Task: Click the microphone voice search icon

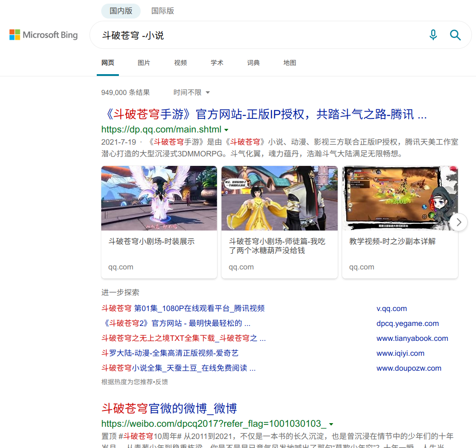Action: [x=433, y=35]
